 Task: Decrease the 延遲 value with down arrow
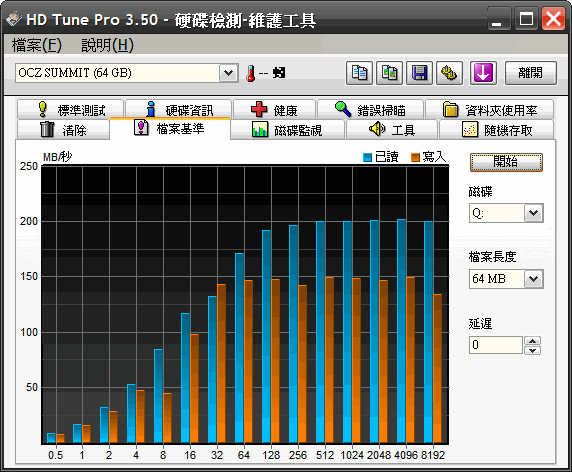pos(533,350)
